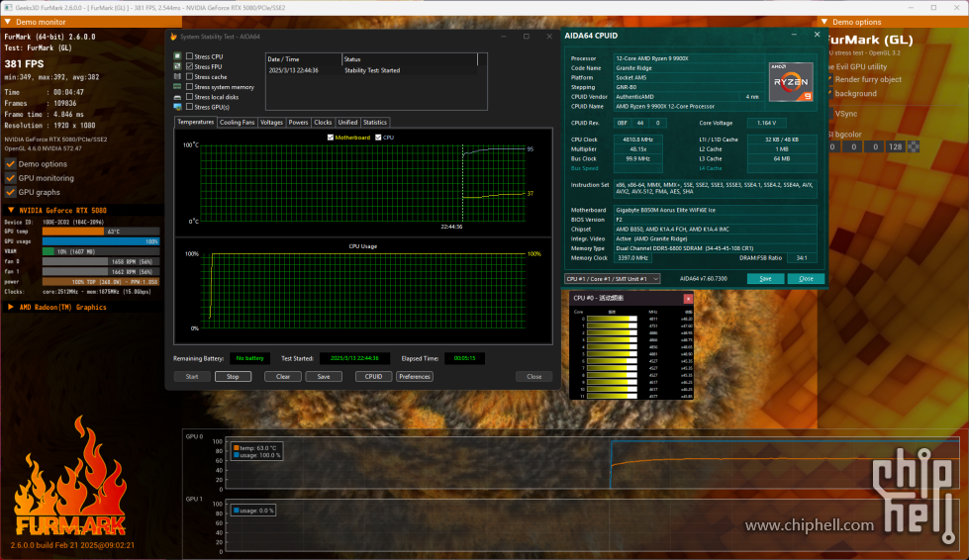Click the Start button in Stability Test
Image resolution: width=969 pixels, height=560 pixels.
(x=192, y=377)
